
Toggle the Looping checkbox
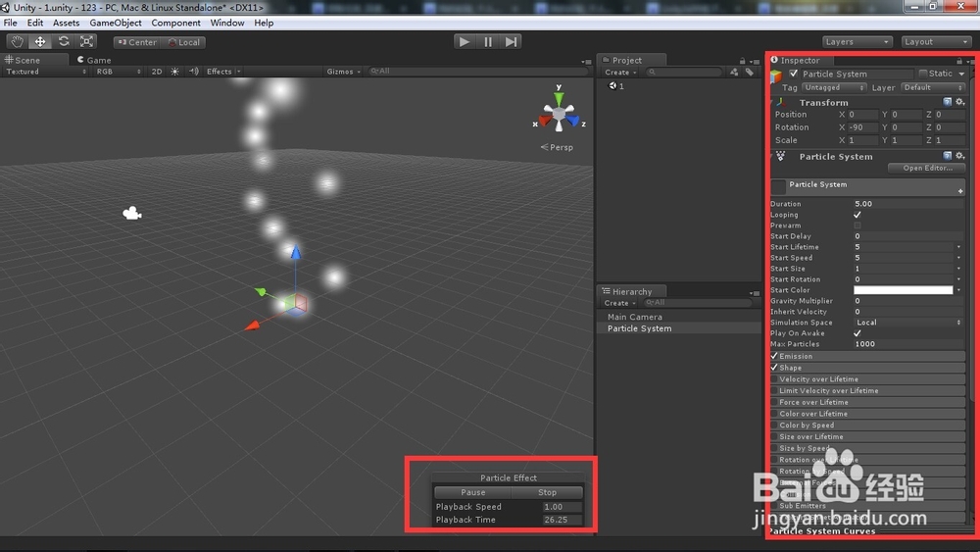click(857, 215)
